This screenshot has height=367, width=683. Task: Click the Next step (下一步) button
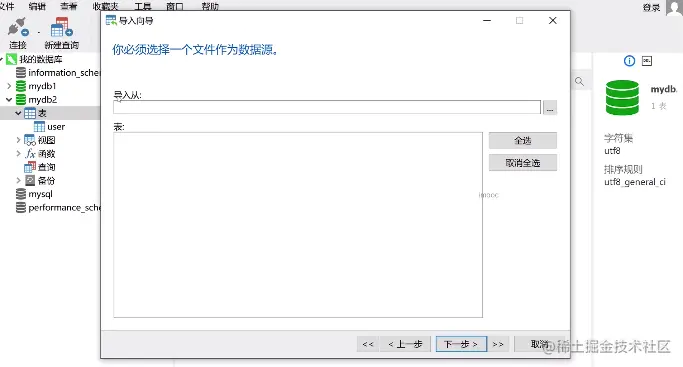tap(461, 344)
